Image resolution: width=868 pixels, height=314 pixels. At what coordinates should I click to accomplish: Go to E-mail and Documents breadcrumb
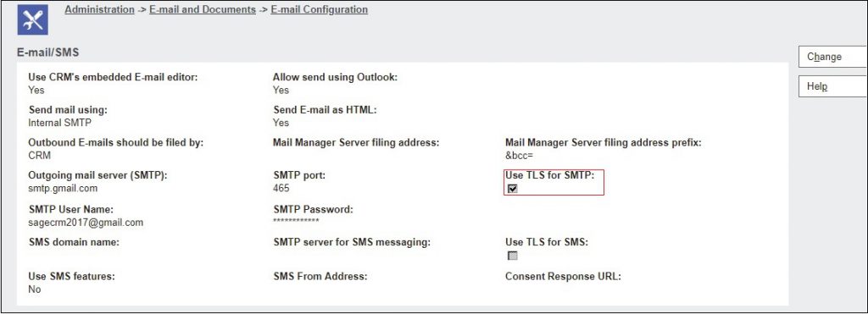(203, 9)
